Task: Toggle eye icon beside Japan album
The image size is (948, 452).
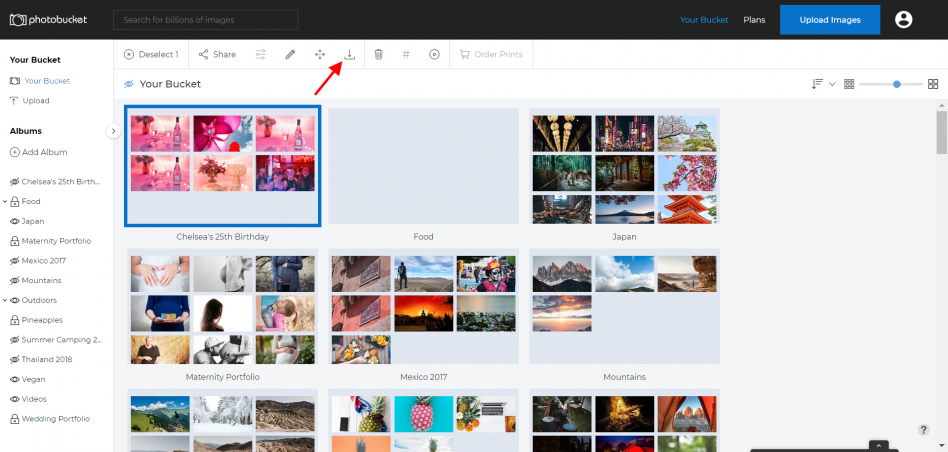Action: tap(15, 221)
